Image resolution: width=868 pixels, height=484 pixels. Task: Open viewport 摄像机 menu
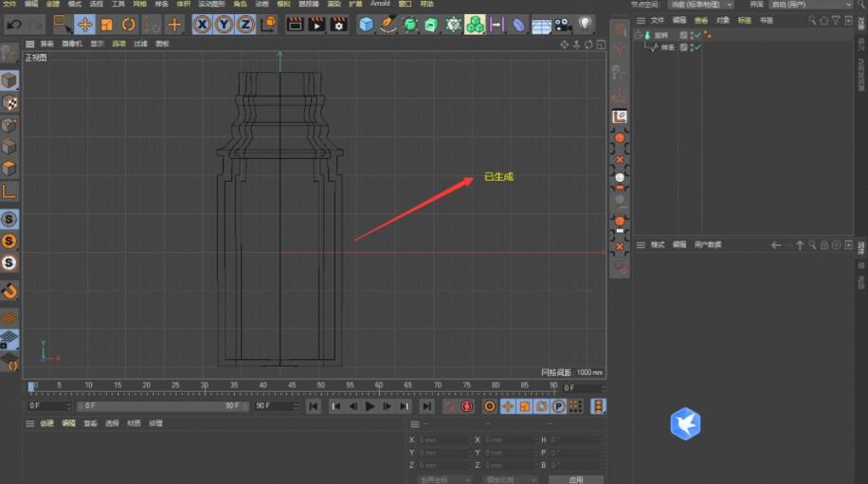[x=72, y=44]
